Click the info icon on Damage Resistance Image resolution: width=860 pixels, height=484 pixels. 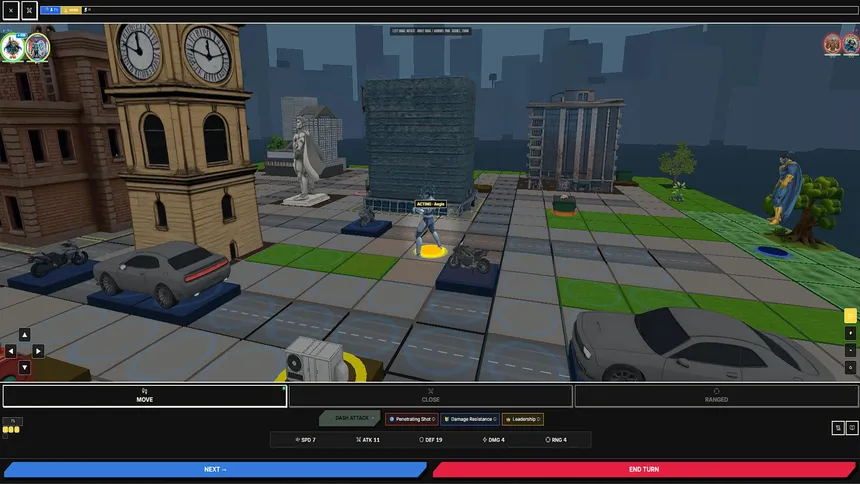(495, 419)
